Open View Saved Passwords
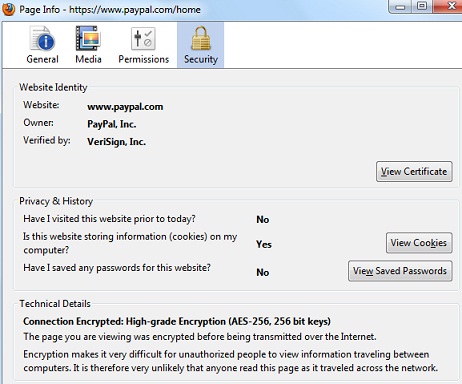The width and height of the screenshot is (462, 384). 400,271
